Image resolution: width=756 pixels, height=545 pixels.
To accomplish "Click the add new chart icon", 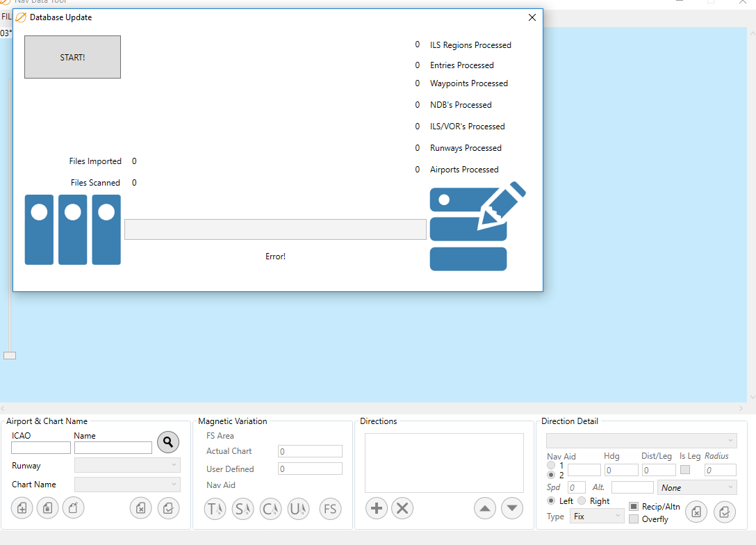I will 22,508.
